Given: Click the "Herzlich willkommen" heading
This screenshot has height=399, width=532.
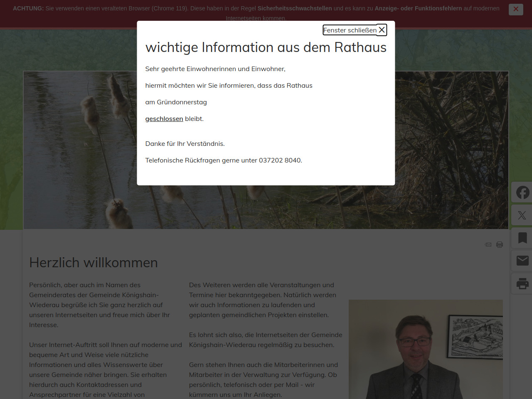Looking at the screenshot, I should click(94, 263).
